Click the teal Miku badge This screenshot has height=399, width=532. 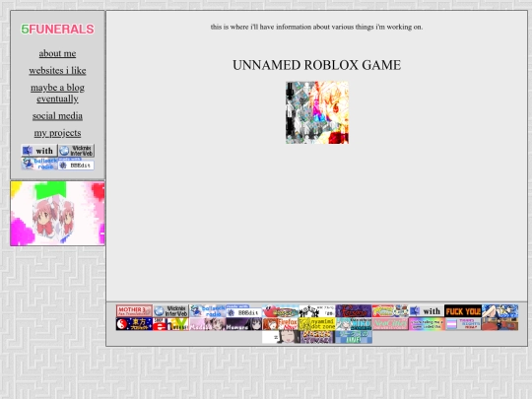tap(354, 324)
